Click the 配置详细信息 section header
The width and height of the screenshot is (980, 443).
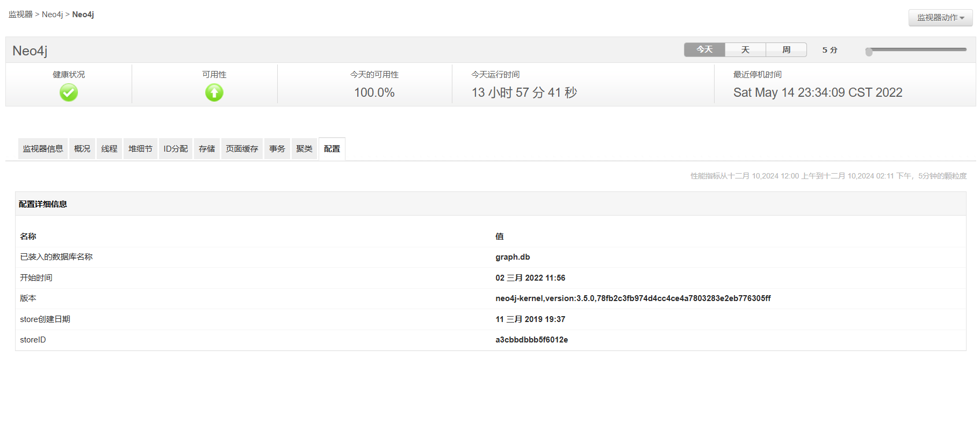[x=43, y=204]
